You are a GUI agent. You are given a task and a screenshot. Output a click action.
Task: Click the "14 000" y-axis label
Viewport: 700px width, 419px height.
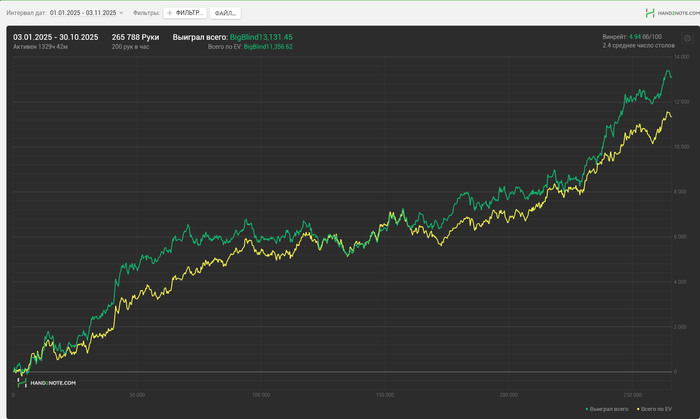coord(681,59)
